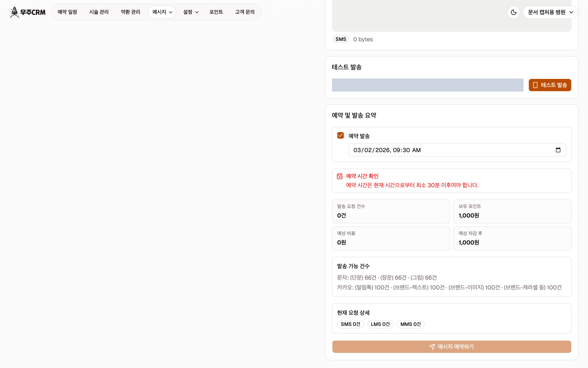The width and height of the screenshot is (588, 368).
Task: Go to 예약 일정 menu
Action: (67, 12)
